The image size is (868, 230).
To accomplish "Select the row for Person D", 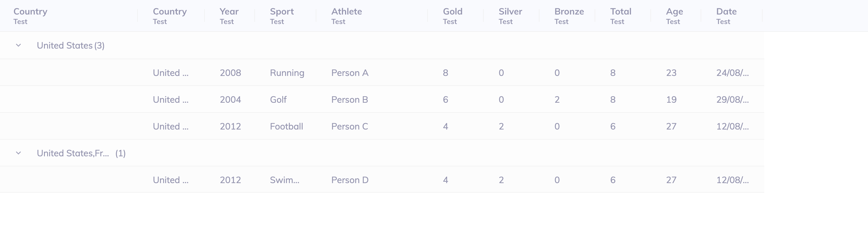I will tap(349, 180).
